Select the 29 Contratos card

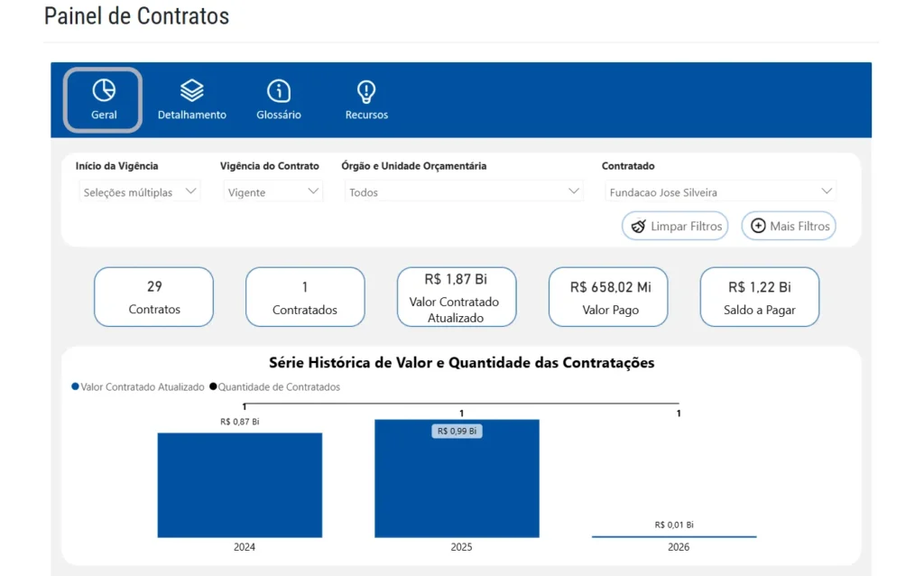[x=153, y=296]
